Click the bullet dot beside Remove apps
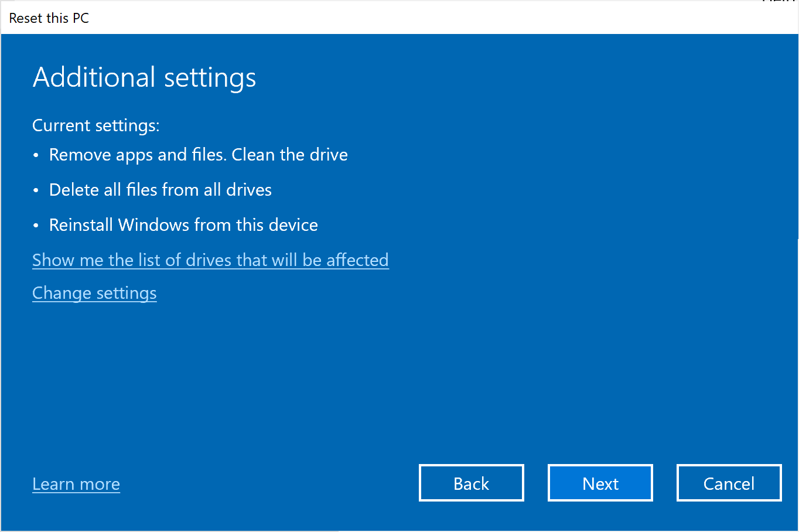Screen dimensions: 799x532 (x=36, y=154)
